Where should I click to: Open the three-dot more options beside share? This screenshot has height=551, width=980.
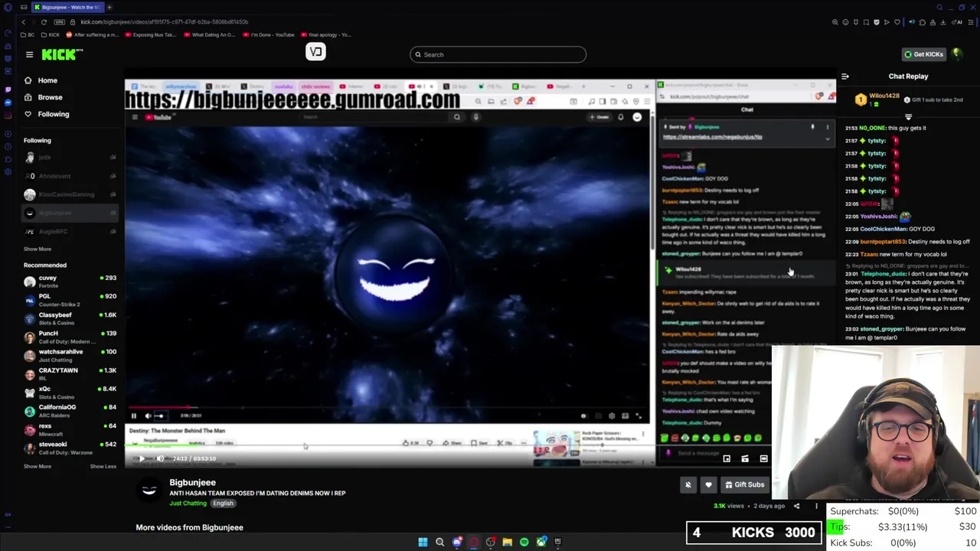coord(816,506)
